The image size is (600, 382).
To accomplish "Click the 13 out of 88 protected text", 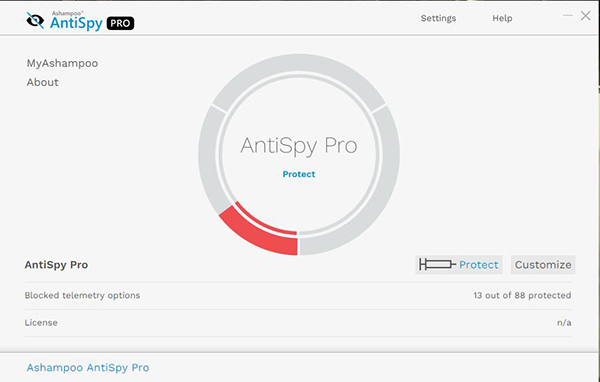I will [522, 295].
